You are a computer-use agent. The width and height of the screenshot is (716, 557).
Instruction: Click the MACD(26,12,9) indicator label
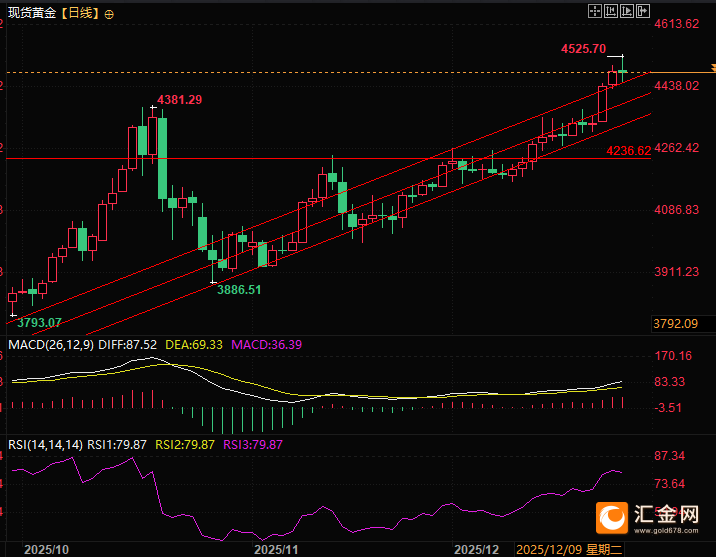51,345
